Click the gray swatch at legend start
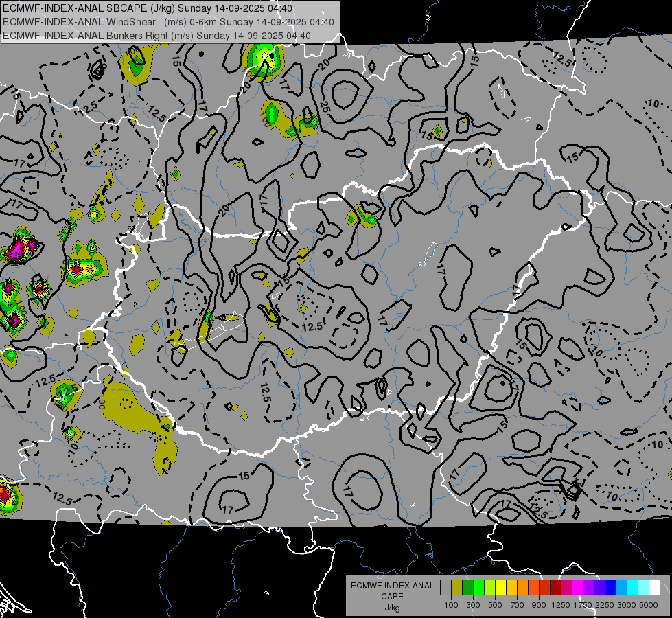672x618 pixels. click(445, 588)
